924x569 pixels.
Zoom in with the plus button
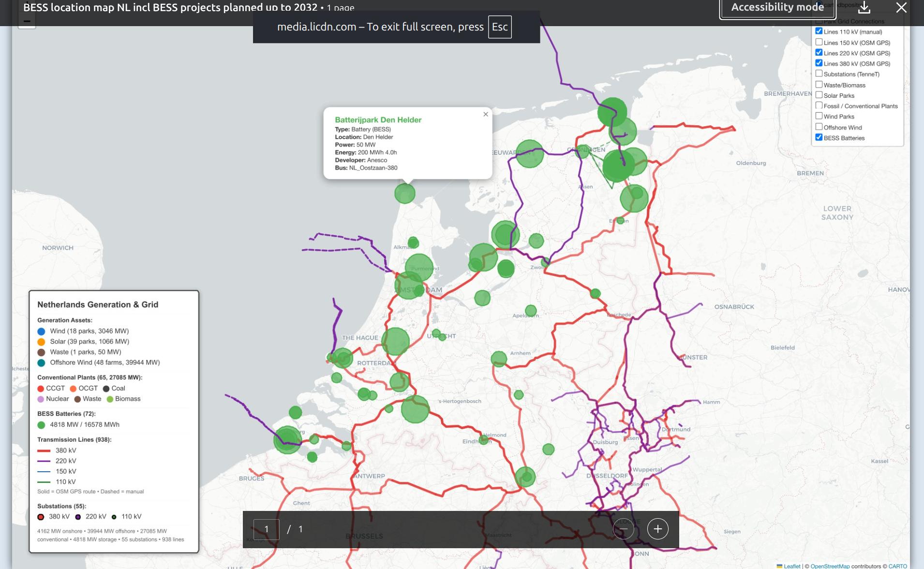click(657, 529)
